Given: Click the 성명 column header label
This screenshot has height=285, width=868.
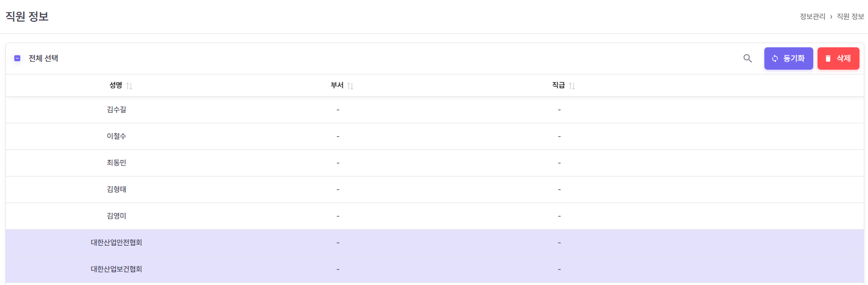Looking at the screenshot, I should click(116, 85).
